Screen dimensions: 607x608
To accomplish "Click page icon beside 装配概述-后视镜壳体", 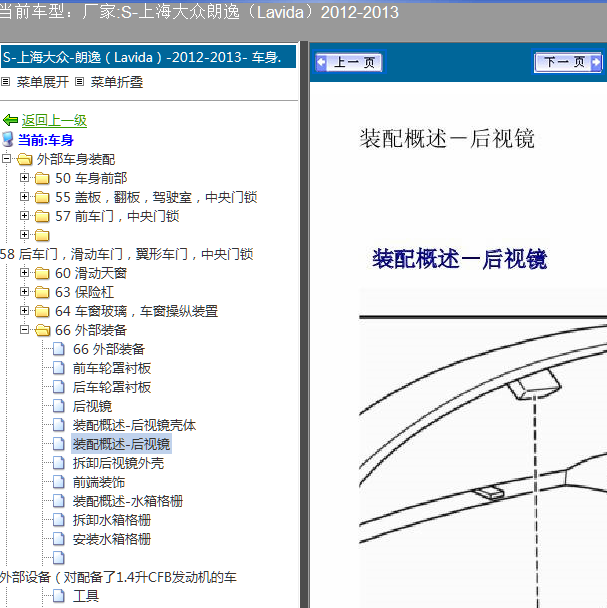I will pos(59,425).
